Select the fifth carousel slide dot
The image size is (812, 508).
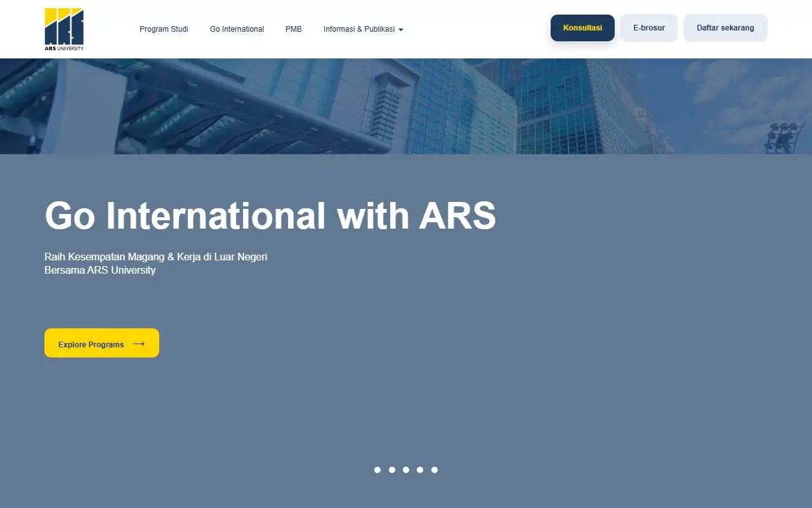pos(435,470)
